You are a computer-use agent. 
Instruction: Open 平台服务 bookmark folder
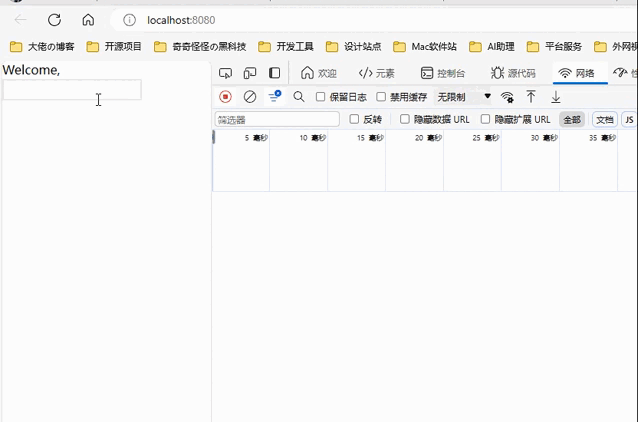pos(554,47)
